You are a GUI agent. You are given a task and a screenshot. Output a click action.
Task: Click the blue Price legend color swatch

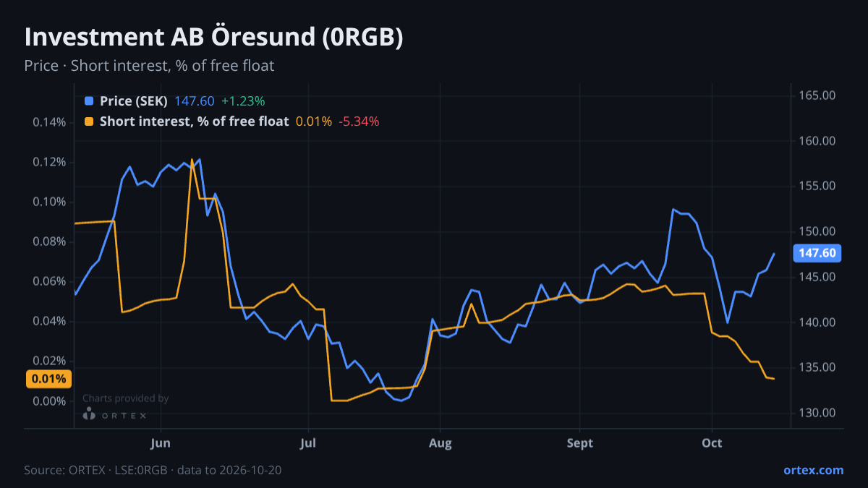click(x=89, y=101)
